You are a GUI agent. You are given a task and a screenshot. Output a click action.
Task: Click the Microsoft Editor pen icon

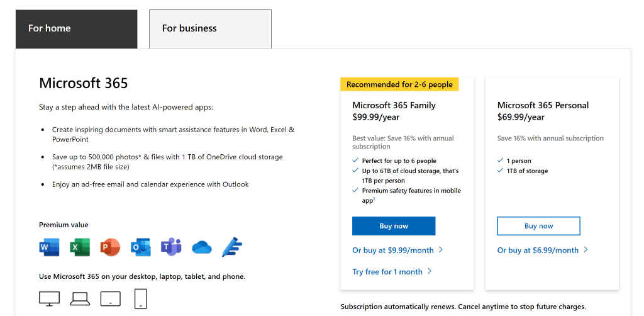[x=232, y=247]
